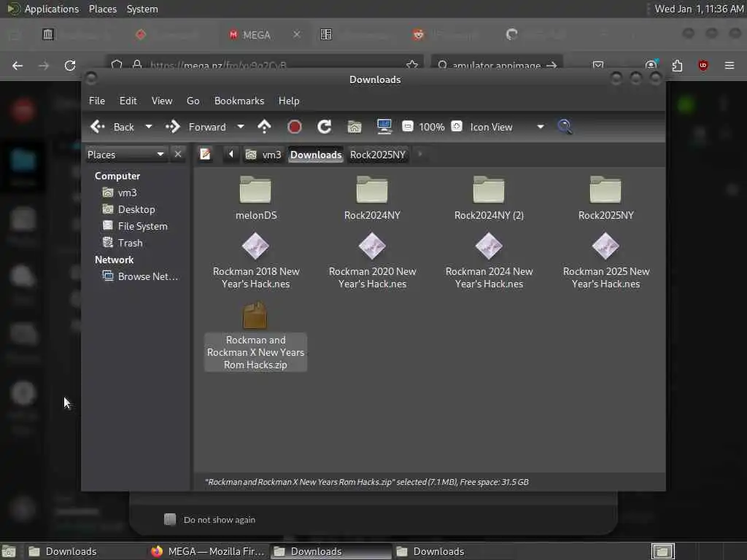Image resolution: width=747 pixels, height=560 pixels.
Task: Tick the Do not show again checkbox
Action: click(x=170, y=519)
